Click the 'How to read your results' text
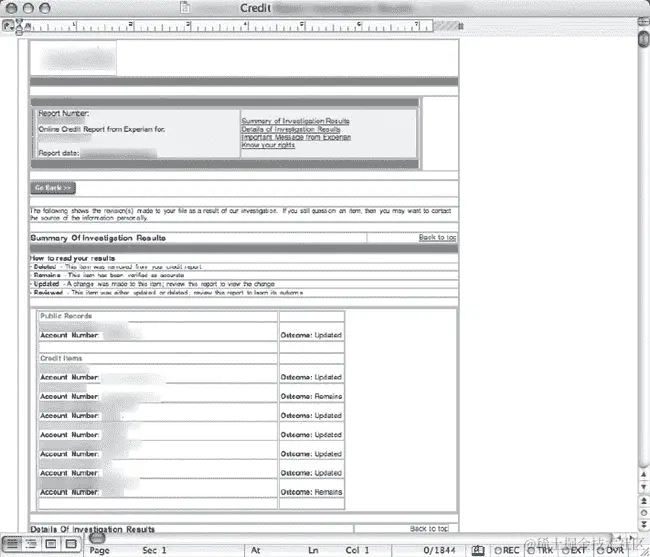The image size is (650, 557). tap(73, 258)
